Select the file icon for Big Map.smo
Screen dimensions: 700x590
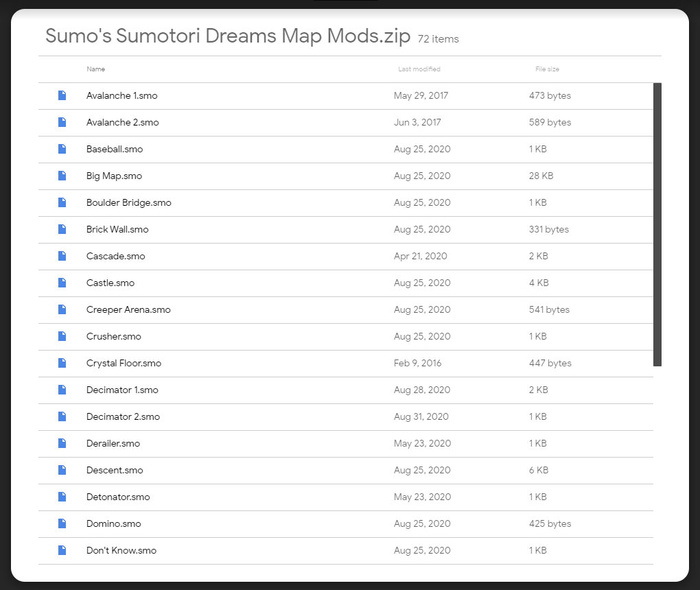point(62,176)
